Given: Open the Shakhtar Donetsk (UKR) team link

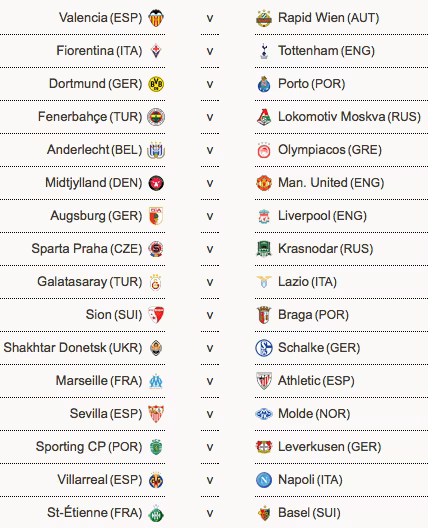Looking at the screenshot, I should 73,348.
